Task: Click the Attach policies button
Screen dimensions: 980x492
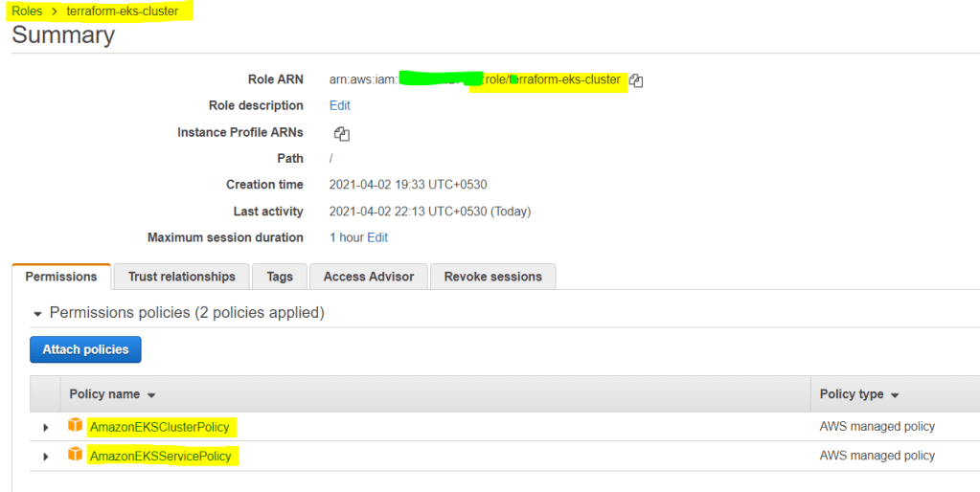Action: (x=85, y=349)
